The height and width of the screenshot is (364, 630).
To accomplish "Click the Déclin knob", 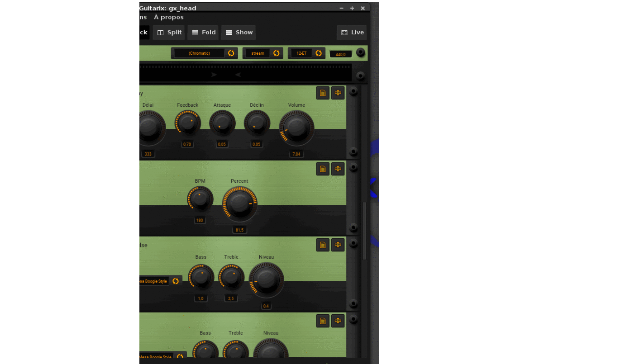I will pyautogui.click(x=257, y=123).
